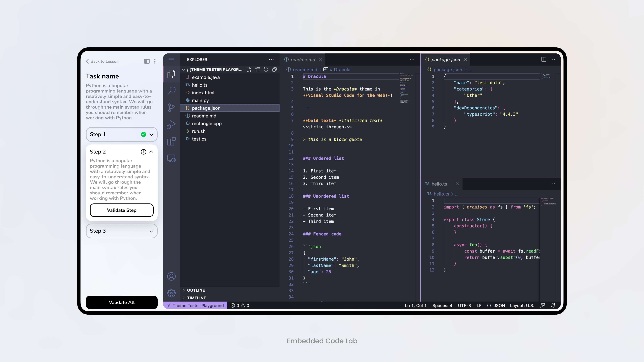Click the Theme Tester Playground remote indicator

195,305
